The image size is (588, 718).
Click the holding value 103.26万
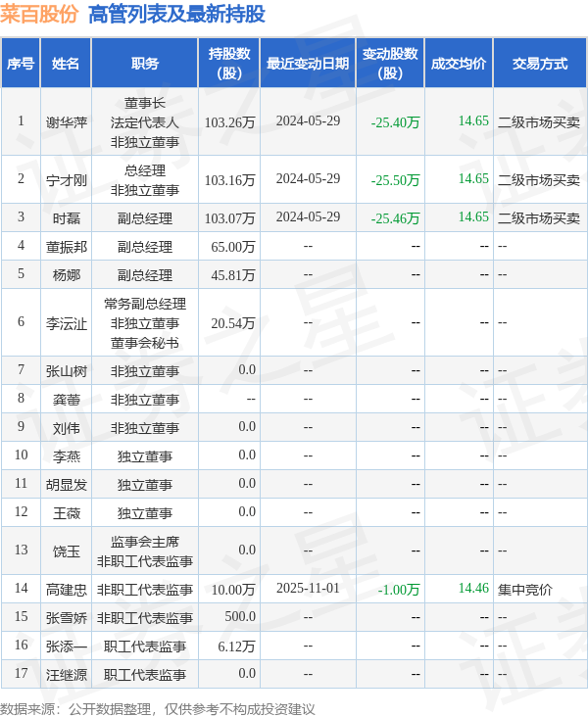coord(229,122)
